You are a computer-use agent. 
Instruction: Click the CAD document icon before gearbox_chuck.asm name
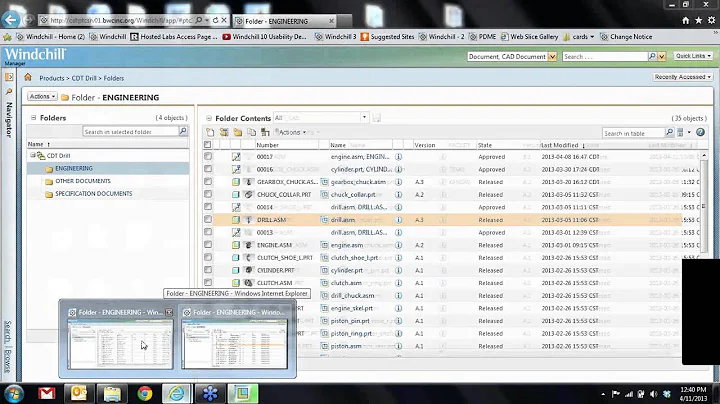[324, 182]
